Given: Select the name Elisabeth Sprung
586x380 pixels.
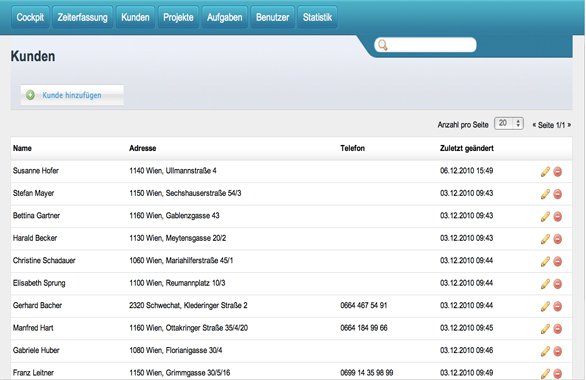Looking at the screenshot, I should coord(39,283).
